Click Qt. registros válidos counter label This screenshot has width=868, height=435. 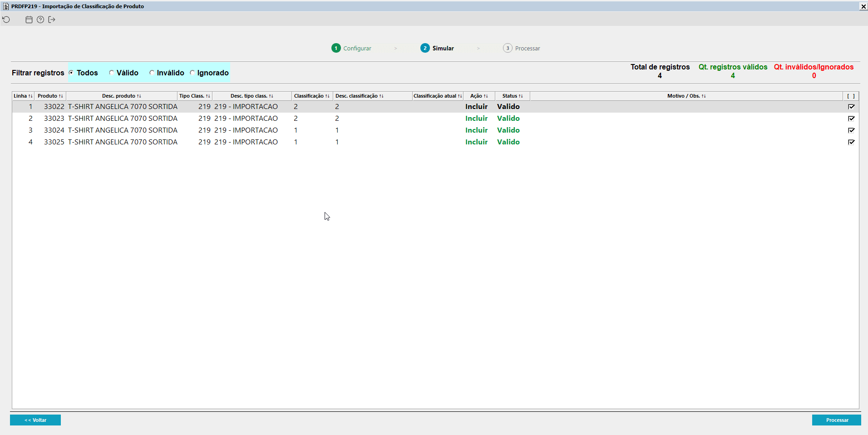733,67
